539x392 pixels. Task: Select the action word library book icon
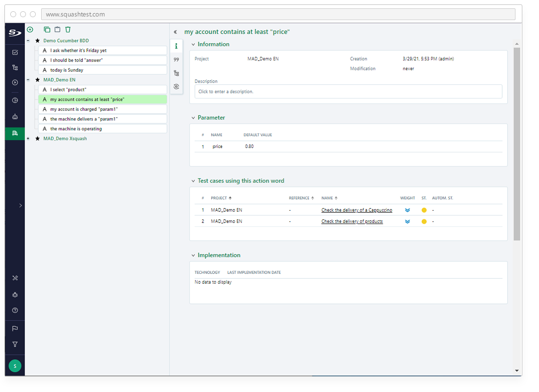[15, 133]
